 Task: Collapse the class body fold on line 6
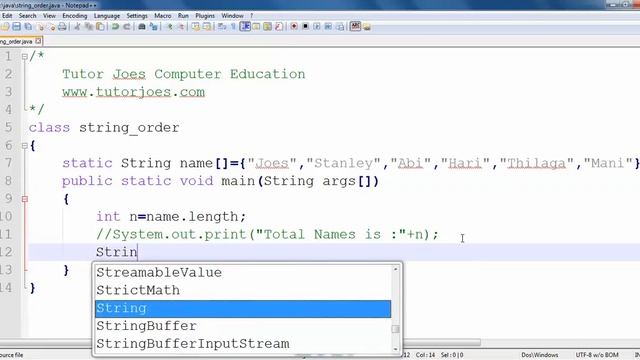point(24,145)
